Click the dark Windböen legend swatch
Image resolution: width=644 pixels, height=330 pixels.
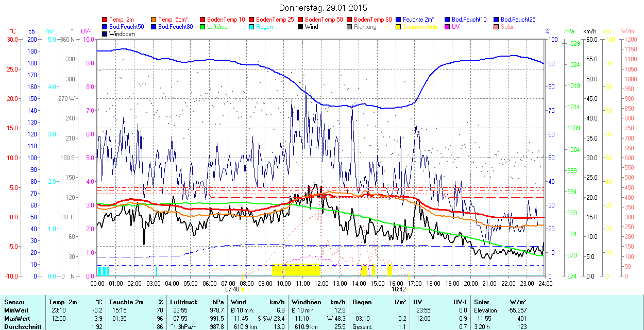coord(105,34)
